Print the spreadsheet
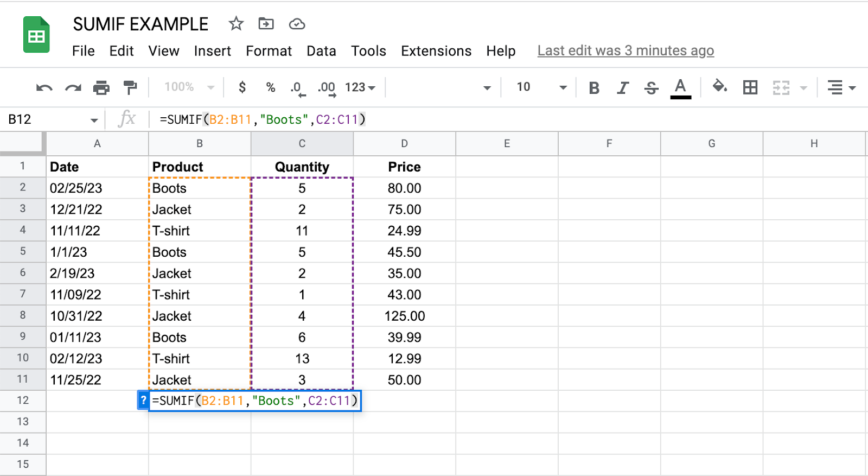The height and width of the screenshot is (476, 868). (x=101, y=87)
